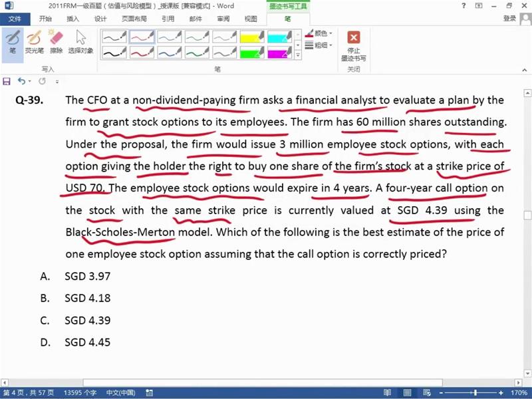Switch to the 设计 Design tab
532x399 pixels.
(x=100, y=19)
